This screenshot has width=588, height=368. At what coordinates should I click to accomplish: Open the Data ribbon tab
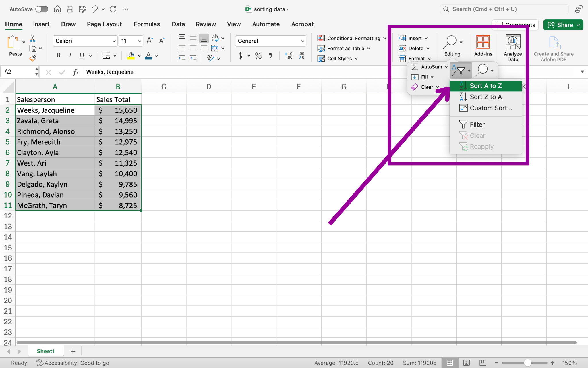point(178,24)
